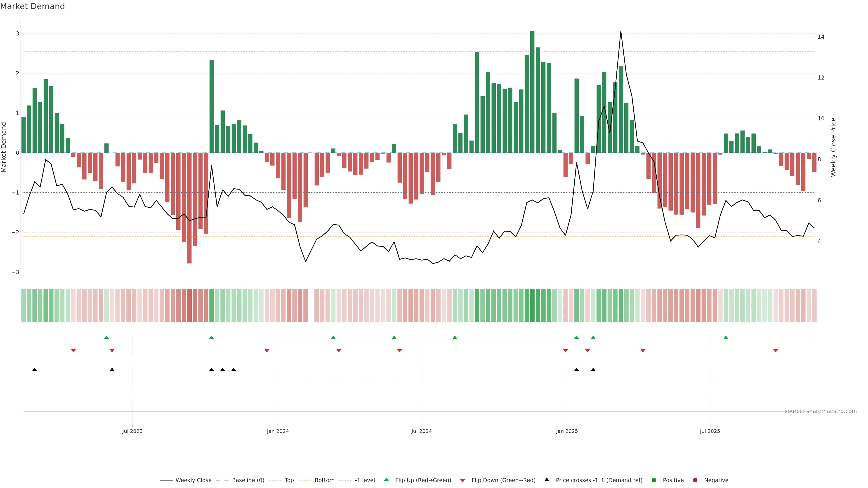Click the last green Flip Up marker after Jul 2025
The image size is (868, 488).
[726, 338]
